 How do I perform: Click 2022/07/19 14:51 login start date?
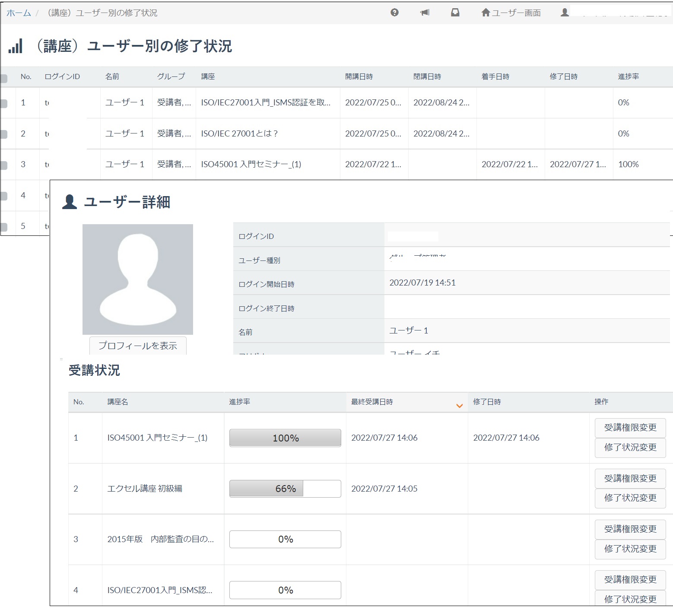tap(422, 283)
